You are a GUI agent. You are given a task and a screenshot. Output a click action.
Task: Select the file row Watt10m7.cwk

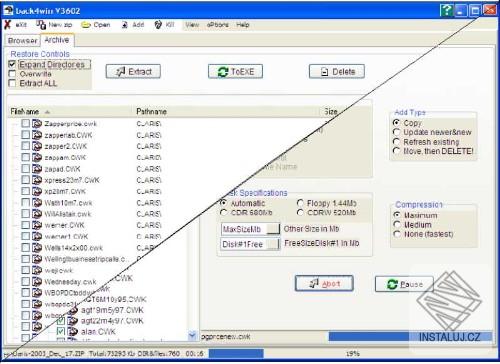[x=68, y=203]
